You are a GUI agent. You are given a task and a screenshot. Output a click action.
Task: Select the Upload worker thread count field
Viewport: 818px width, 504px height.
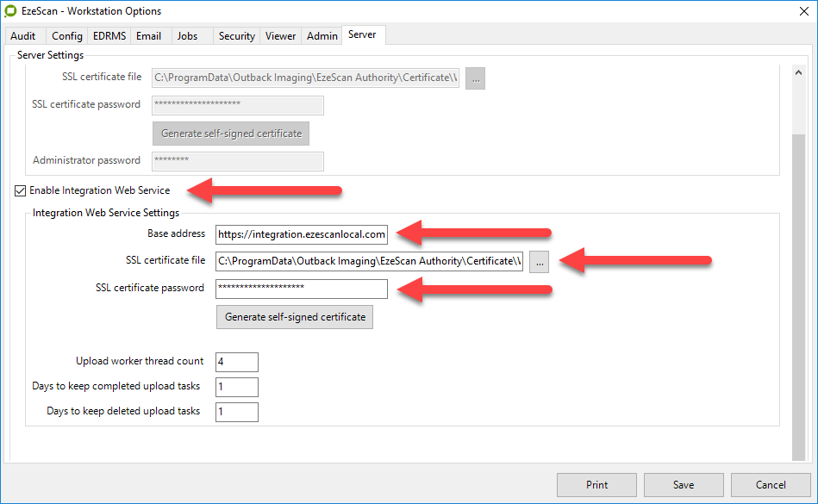(236, 362)
